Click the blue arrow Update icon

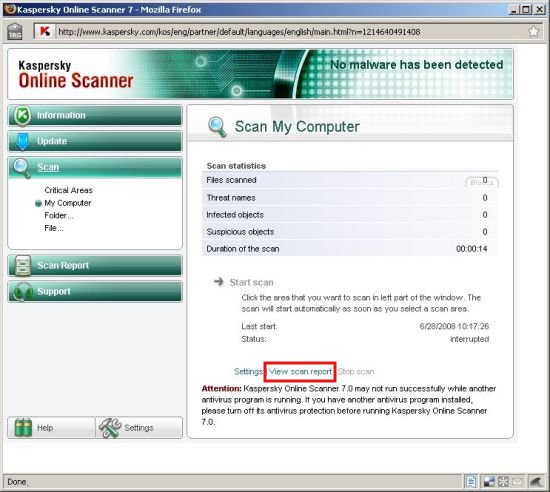click(x=22, y=141)
